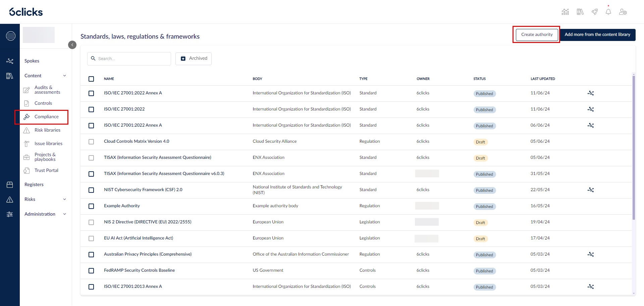Open Controls menu item

(43, 103)
